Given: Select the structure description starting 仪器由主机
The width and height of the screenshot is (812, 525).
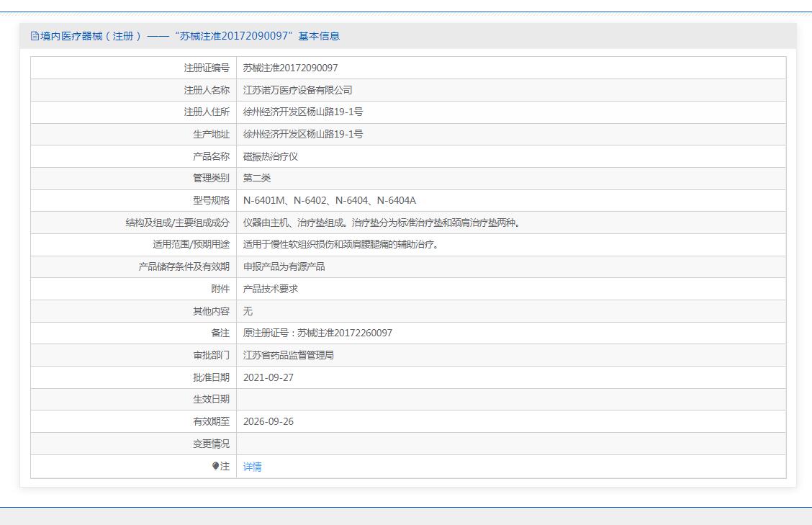Looking at the screenshot, I should (382, 223).
